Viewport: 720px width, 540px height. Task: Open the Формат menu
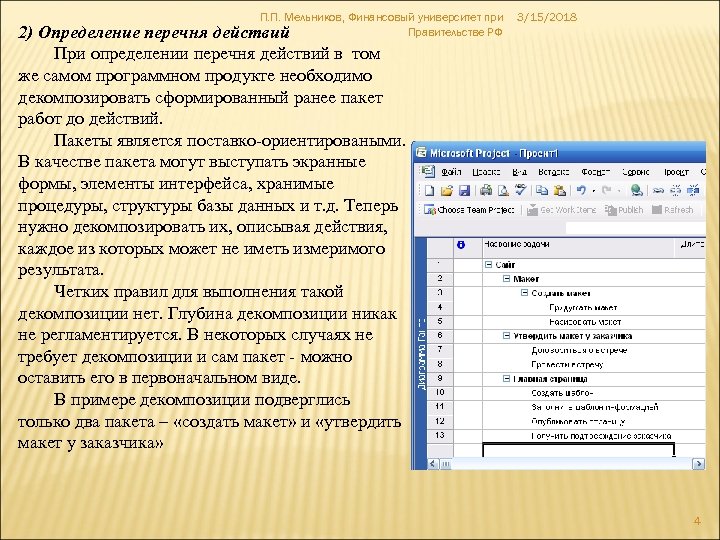coord(595,172)
